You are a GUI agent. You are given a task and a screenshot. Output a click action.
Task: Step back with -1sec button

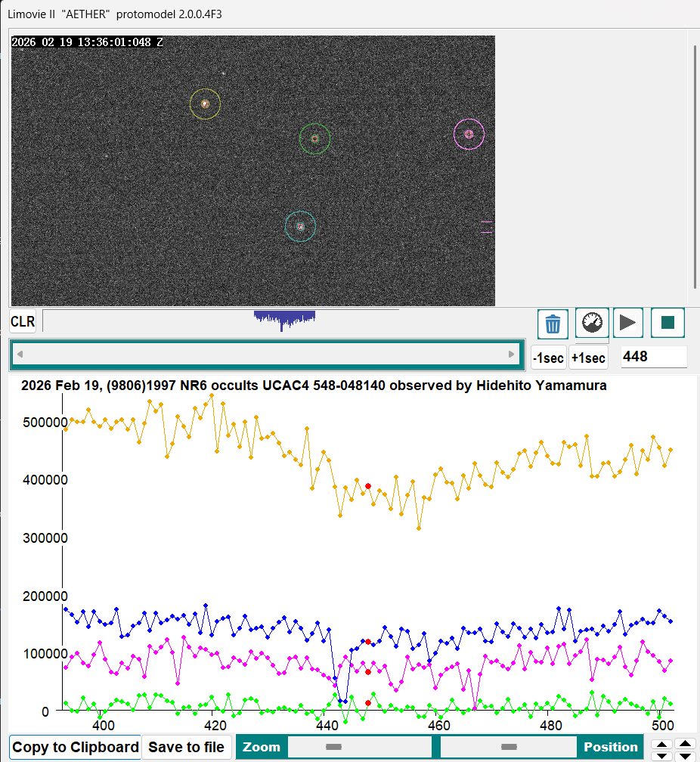click(548, 358)
